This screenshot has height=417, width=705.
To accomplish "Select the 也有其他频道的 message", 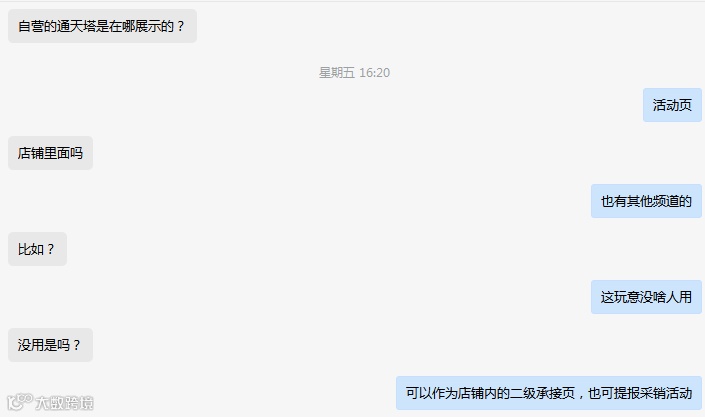I will (646, 201).
